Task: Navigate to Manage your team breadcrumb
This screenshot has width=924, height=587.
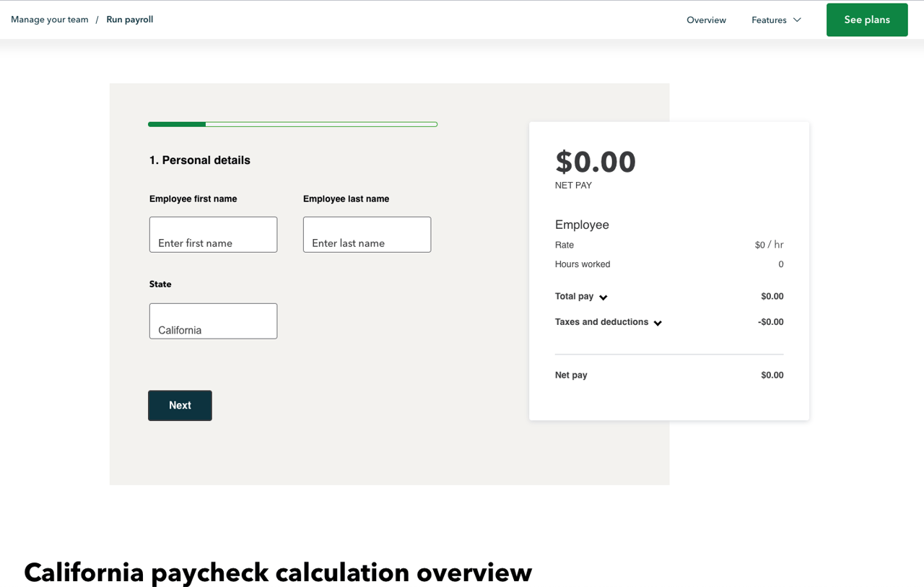Action: (49, 19)
